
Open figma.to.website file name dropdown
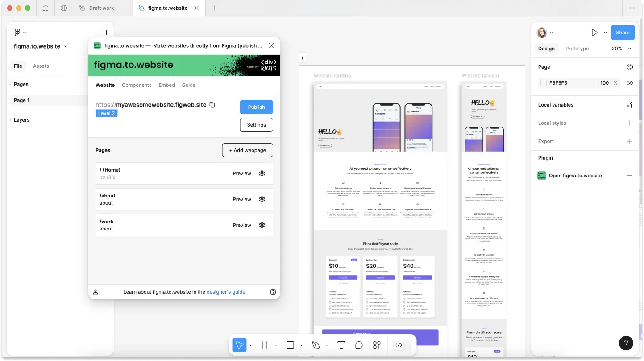[41, 46]
